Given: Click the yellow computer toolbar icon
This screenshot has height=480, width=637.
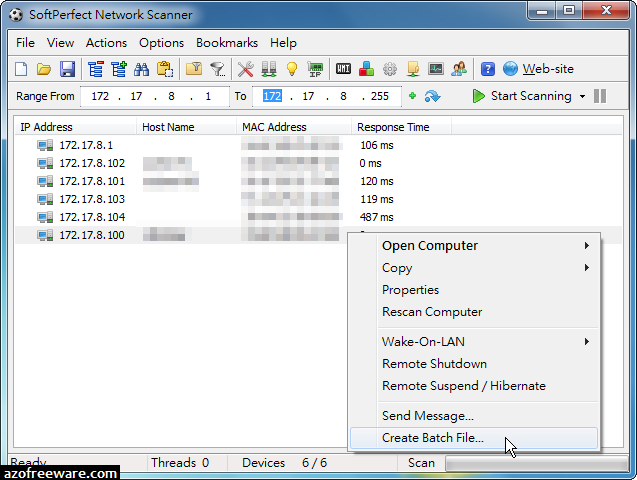Looking at the screenshot, I should point(413,69).
